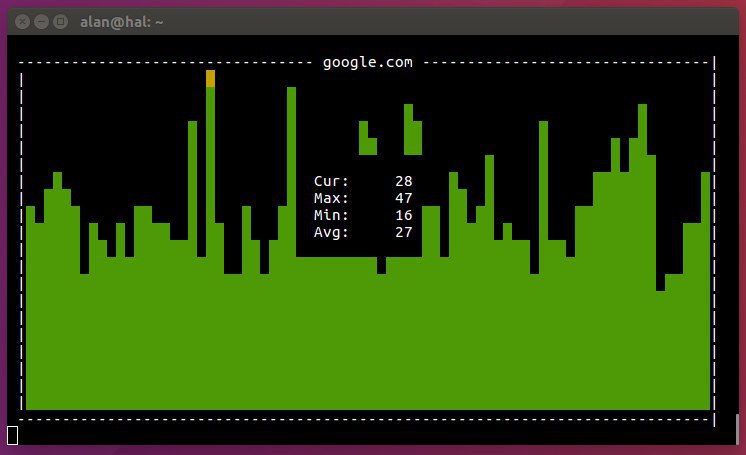Click the Max: label
The height and width of the screenshot is (455, 746).
point(331,198)
